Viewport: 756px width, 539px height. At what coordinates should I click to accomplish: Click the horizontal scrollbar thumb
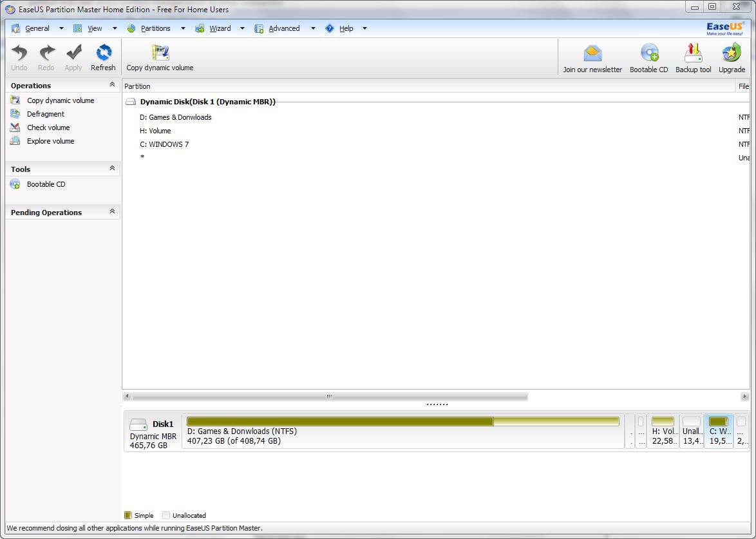(x=330, y=397)
